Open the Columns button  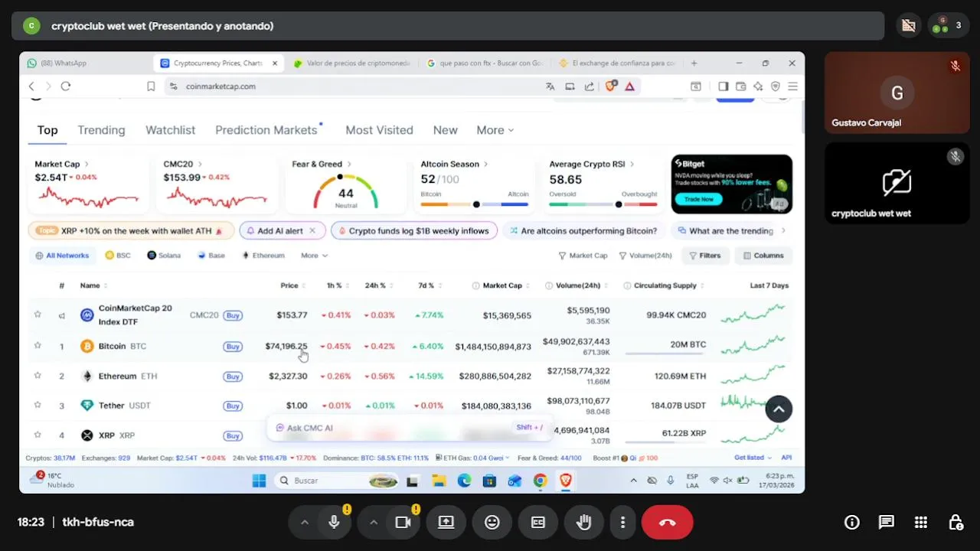pos(763,256)
